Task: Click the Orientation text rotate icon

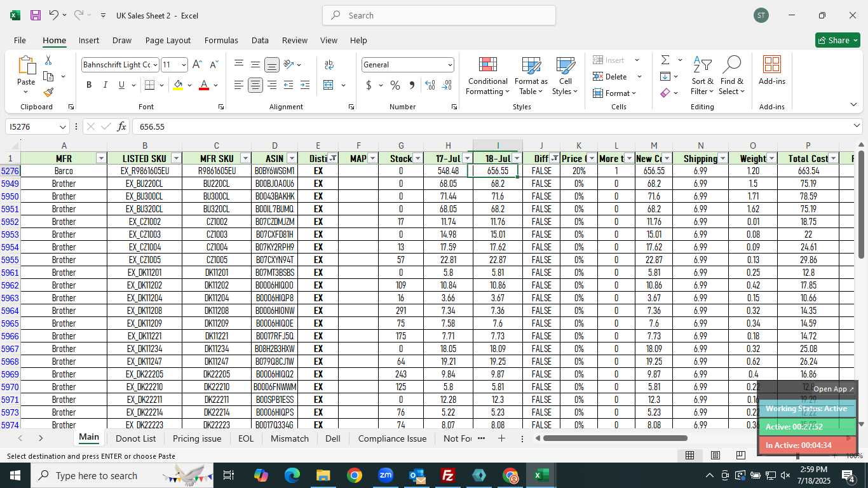Action: [289, 65]
